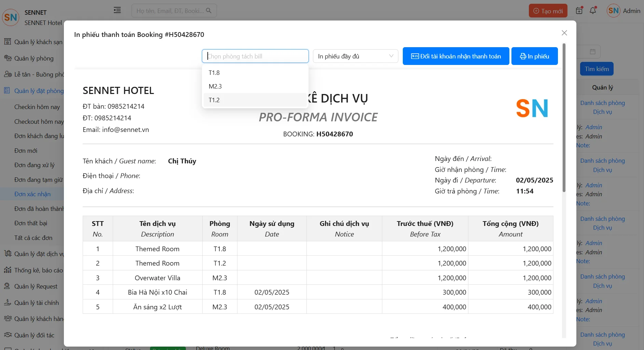Click the 'Tạo mới' button
This screenshot has height=350, width=644.
point(548,11)
